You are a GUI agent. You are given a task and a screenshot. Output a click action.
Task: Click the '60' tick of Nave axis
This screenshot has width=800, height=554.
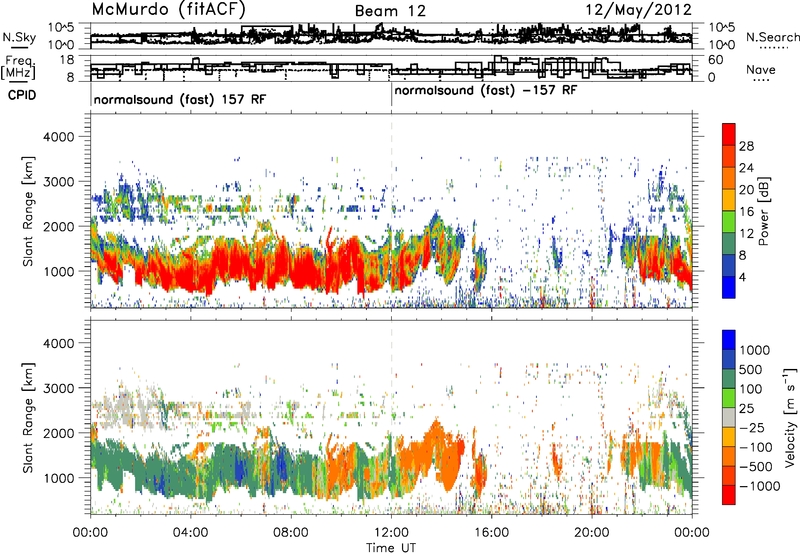(716, 60)
